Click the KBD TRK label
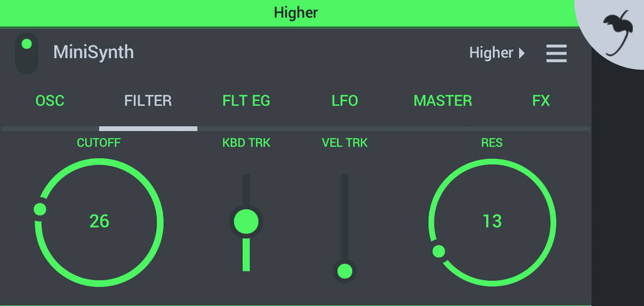 pos(247,143)
